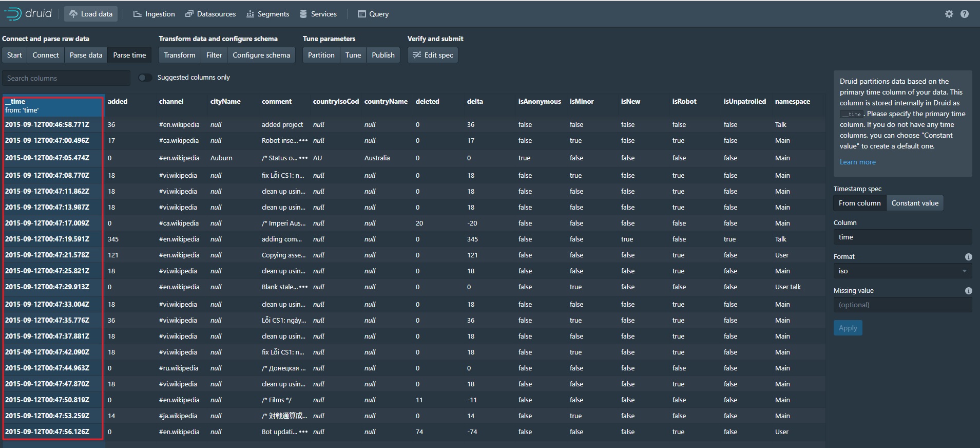Expand truncated comment in Blank stale row
This screenshot has height=448, width=980.
(303, 287)
